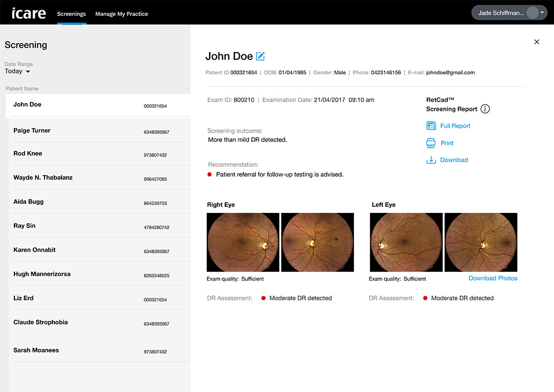Image resolution: width=554 pixels, height=392 pixels.
Task: Open the RetCad Screening Report info icon
Action: 485,109
